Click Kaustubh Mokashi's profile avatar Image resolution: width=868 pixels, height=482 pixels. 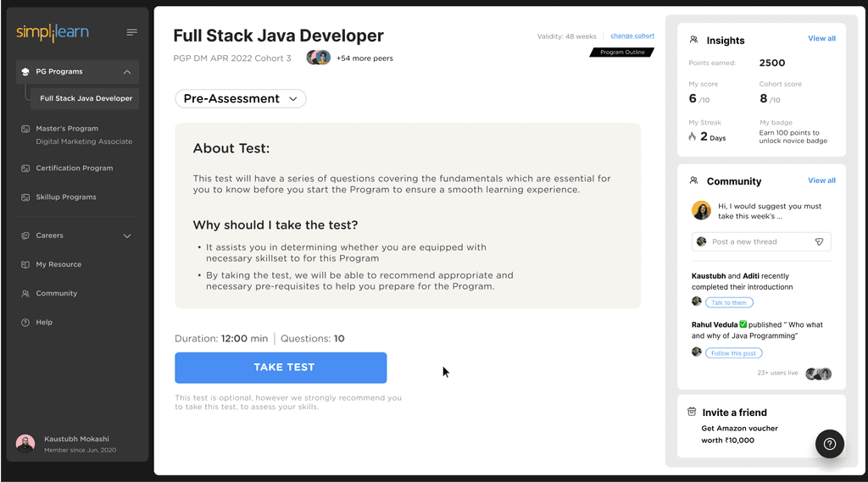coord(25,443)
